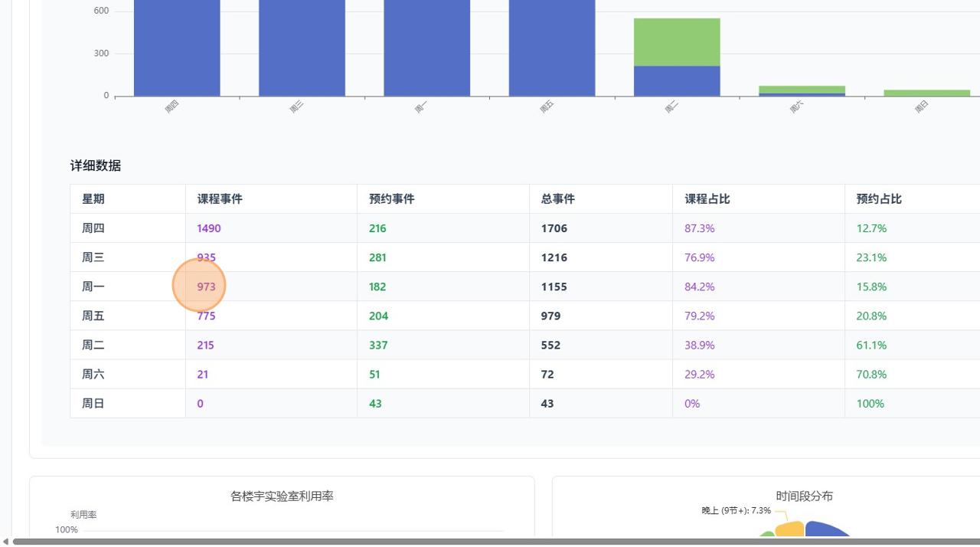Click reservation ratio 61.1%
The width and height of the screenshot is (980, 547).
pos(871,345)
